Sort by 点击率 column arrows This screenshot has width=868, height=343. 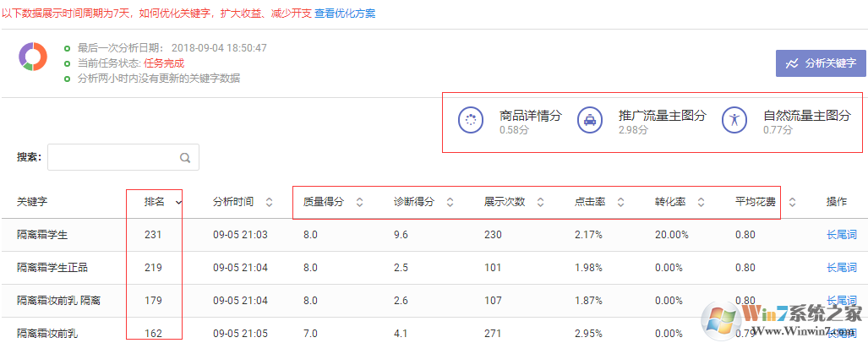tap(620, 202)
